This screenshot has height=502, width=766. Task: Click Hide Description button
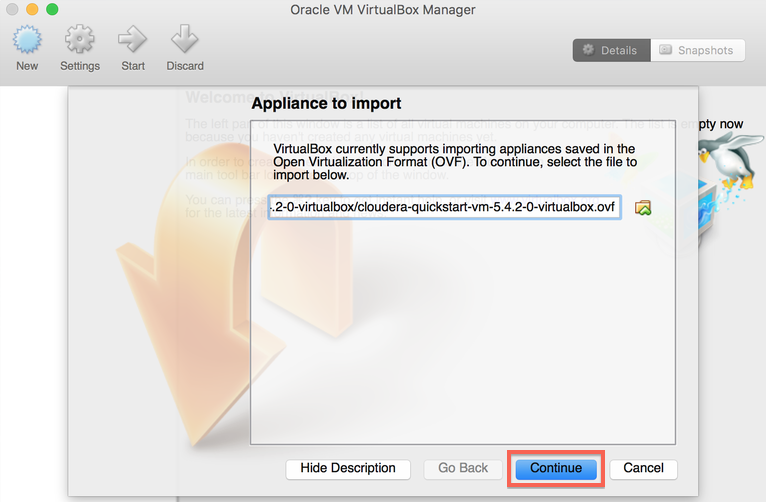(x=348, y=468)
